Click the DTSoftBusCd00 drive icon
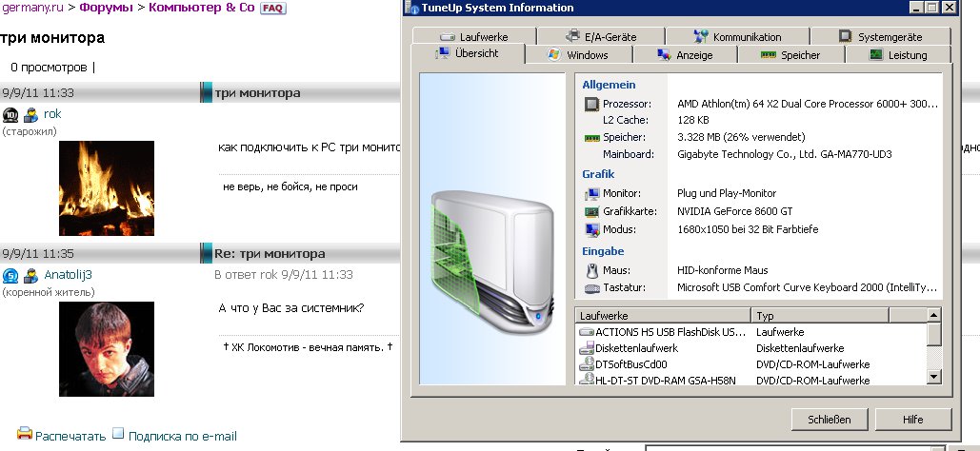 [587, 364]
